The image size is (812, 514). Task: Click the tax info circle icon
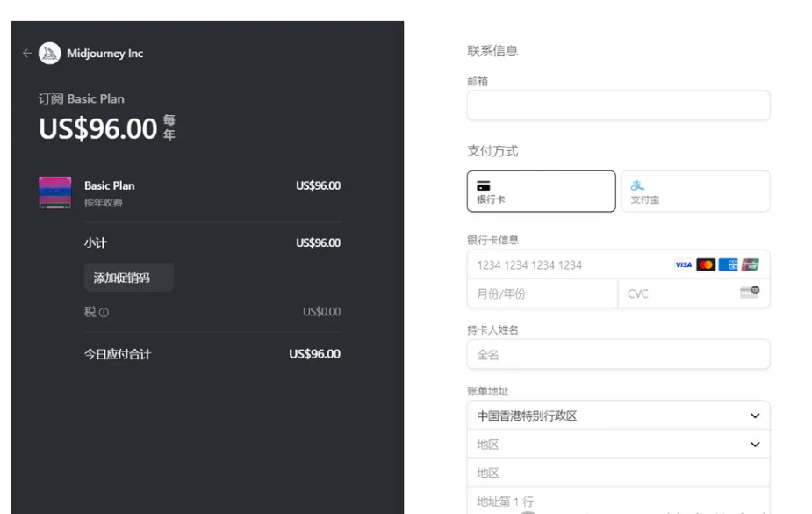point(104,313)
